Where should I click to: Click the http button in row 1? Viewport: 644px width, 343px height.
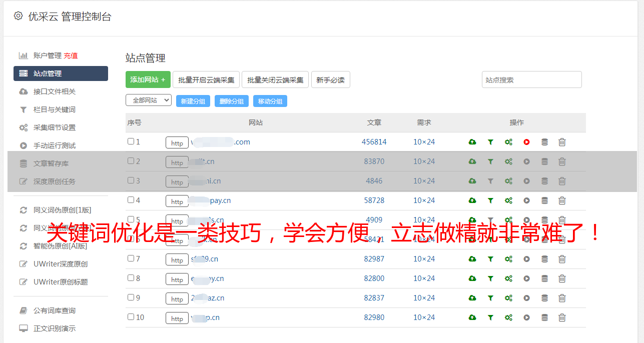pos(177,142)
